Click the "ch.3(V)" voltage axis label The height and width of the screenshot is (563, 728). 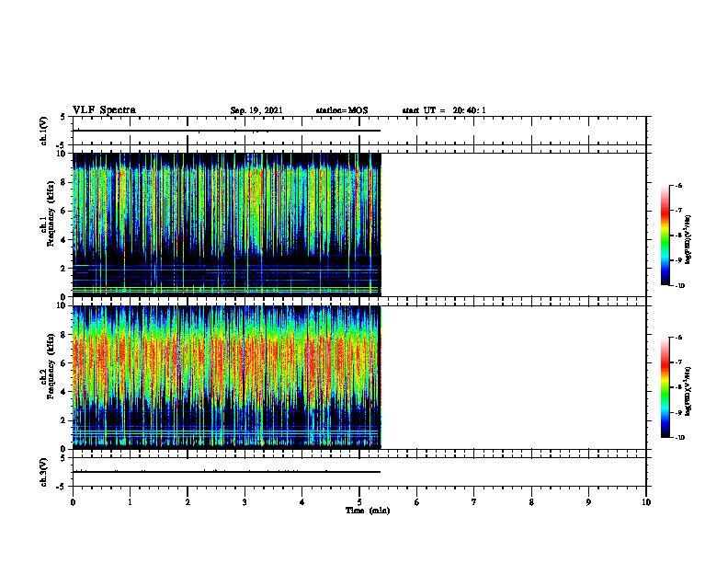click(x=44, y=472)
